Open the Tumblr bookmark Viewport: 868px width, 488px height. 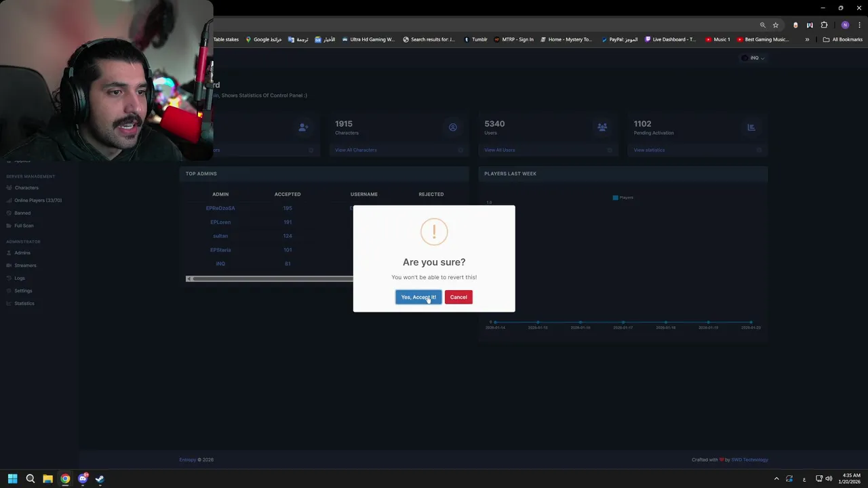475,39
